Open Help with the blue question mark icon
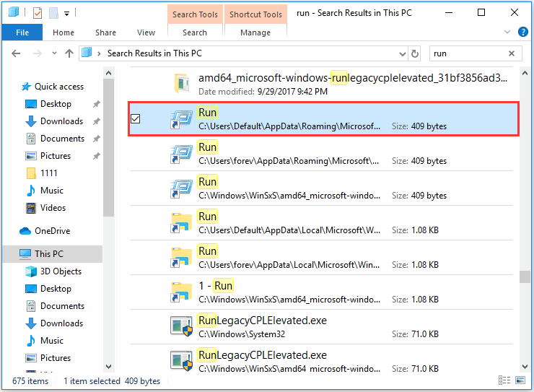Viewport: 534px width, 392px height. pyautogui.click(x=522, y=32)
